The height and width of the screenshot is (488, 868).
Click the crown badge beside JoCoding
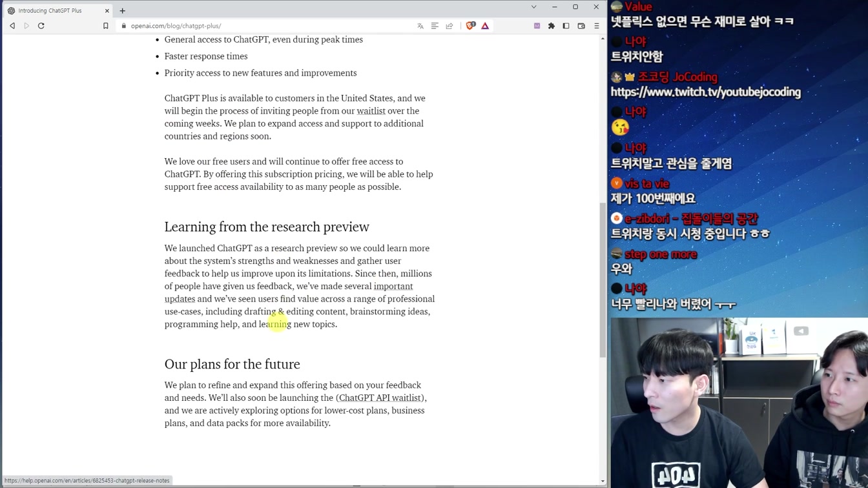coord(630,77)
